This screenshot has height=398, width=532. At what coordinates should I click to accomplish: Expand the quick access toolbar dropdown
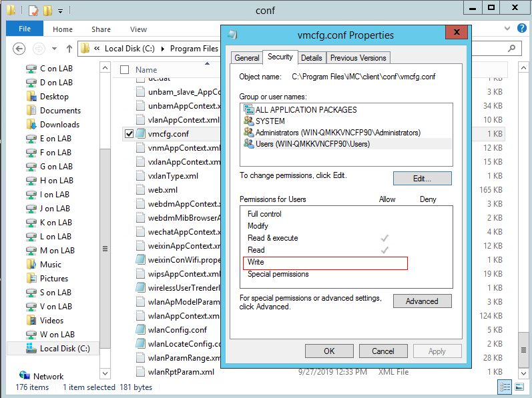60,11
